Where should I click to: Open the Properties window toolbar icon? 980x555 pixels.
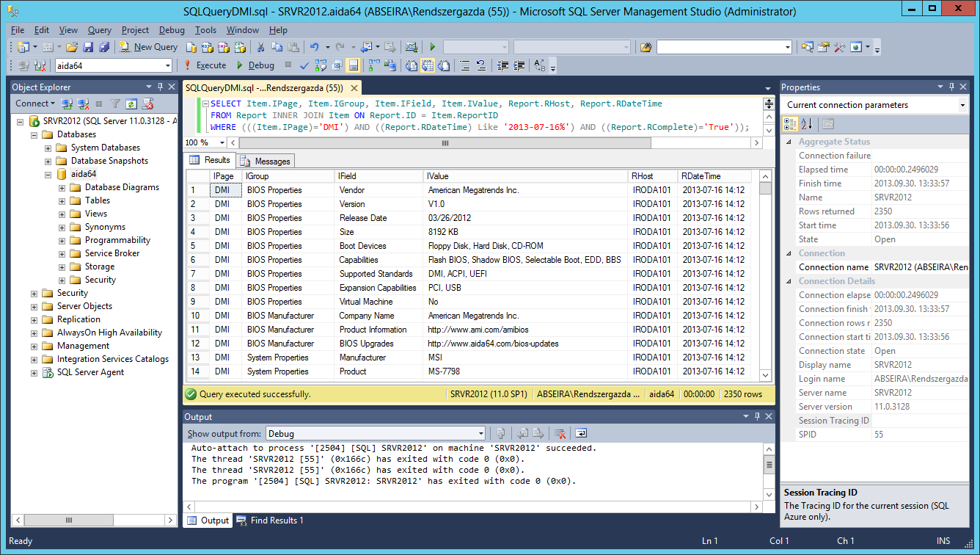click(x=824, y=46)
